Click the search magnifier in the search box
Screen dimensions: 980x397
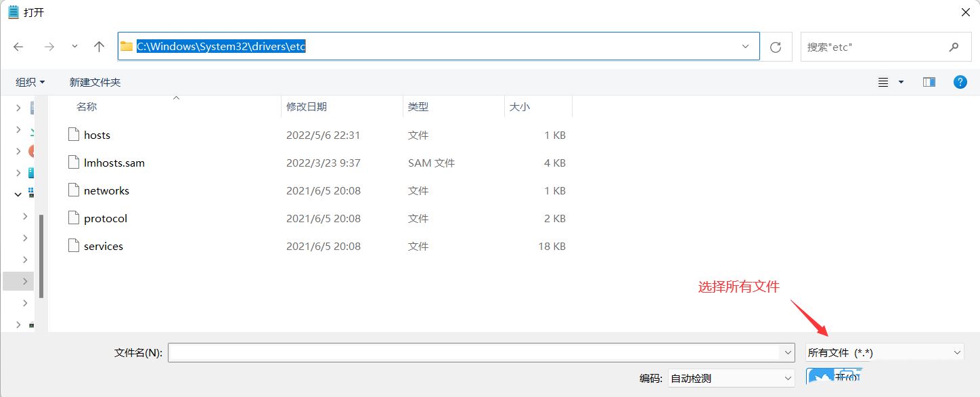pyautogui.click(x=954, y=46)
